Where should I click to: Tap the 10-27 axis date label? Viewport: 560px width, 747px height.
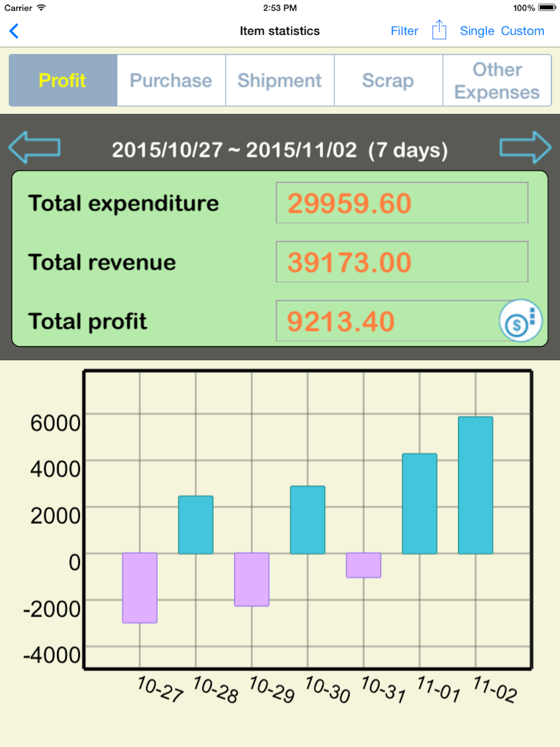coord(160,689)
